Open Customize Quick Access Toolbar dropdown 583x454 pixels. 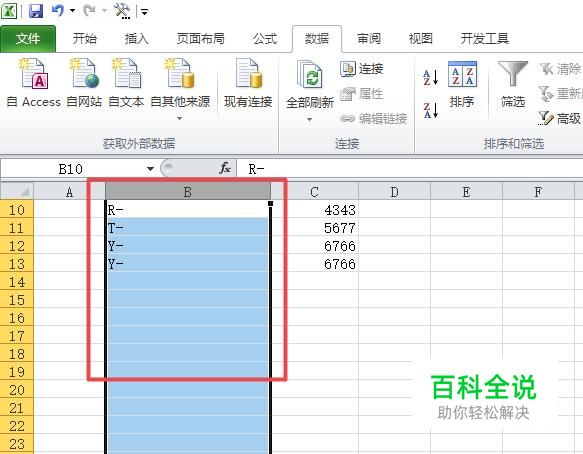click(144, 12)
